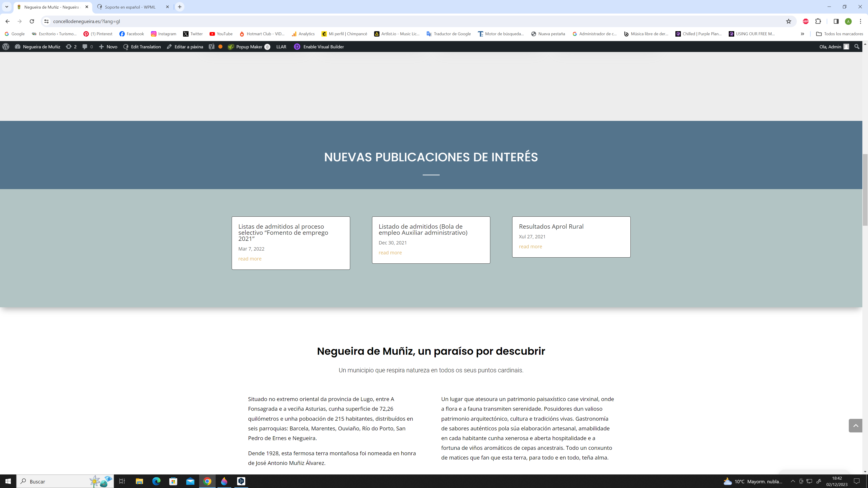Open the AdBlock Plus extension icon
The image size is (868, 488).
click(x=806, y=21)
